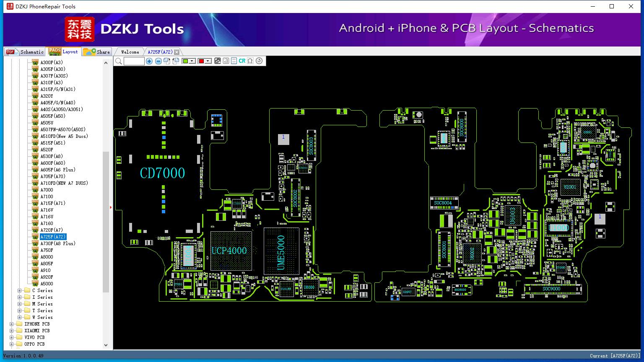644x362 pixels.
Task: Click the blue minus zoom-out button
Action: [158, 61]
